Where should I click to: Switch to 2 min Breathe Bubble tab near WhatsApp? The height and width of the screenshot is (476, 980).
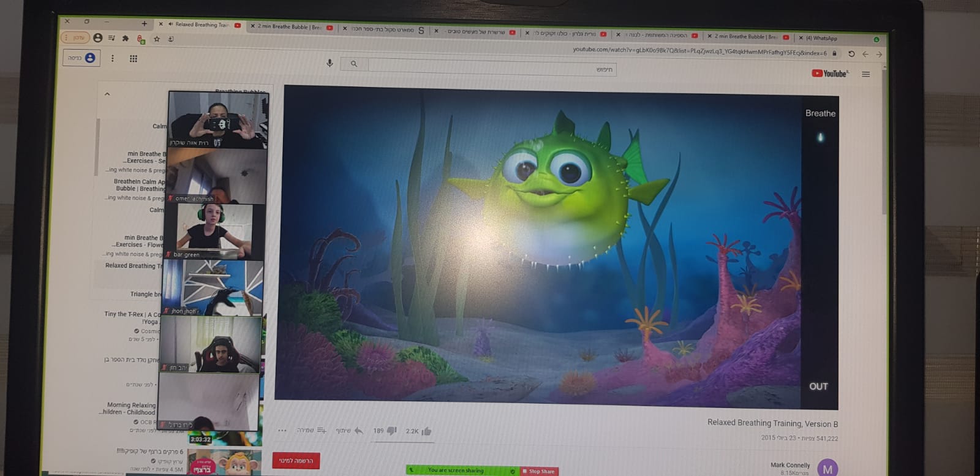747,37
